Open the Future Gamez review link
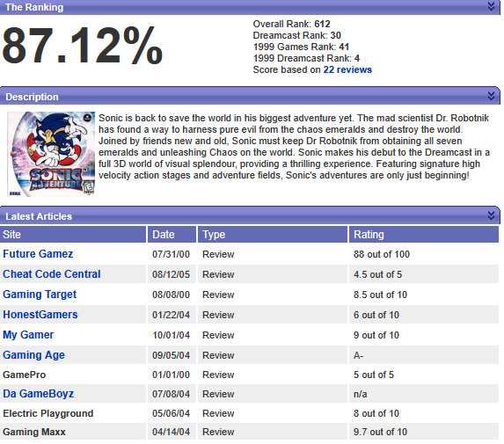Image resolution: width=504 pixels, height=444 pixels. tap(38, 254)
